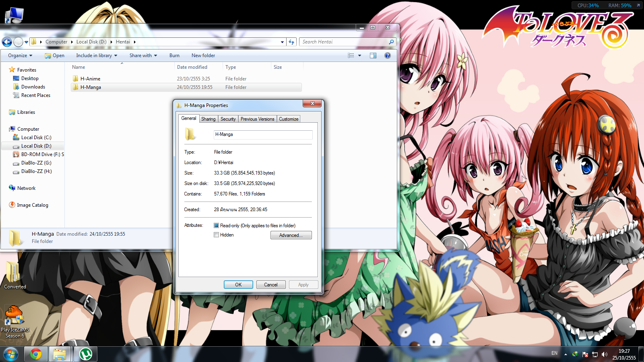This screenshot has height=362, width=644.
Task: Switch to the Customize tab
Action: coord(289,119)
